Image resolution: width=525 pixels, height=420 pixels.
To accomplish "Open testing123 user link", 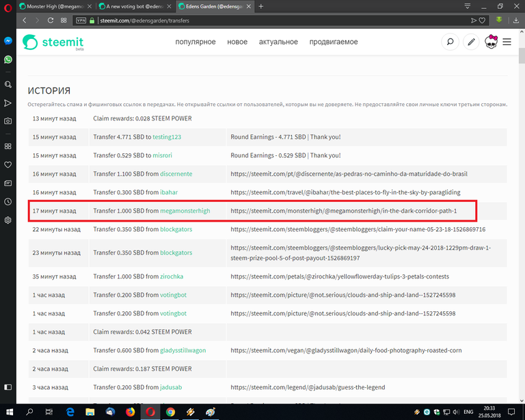I will pos(167,137).
